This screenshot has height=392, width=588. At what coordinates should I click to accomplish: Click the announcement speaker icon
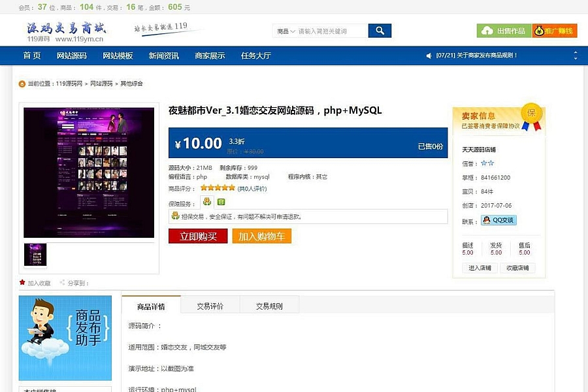(429, 56)
